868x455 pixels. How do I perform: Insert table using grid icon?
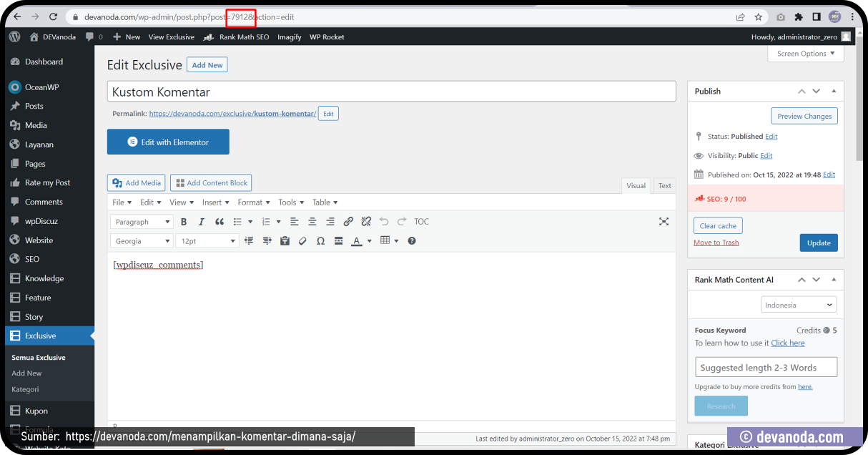[385, 241]
